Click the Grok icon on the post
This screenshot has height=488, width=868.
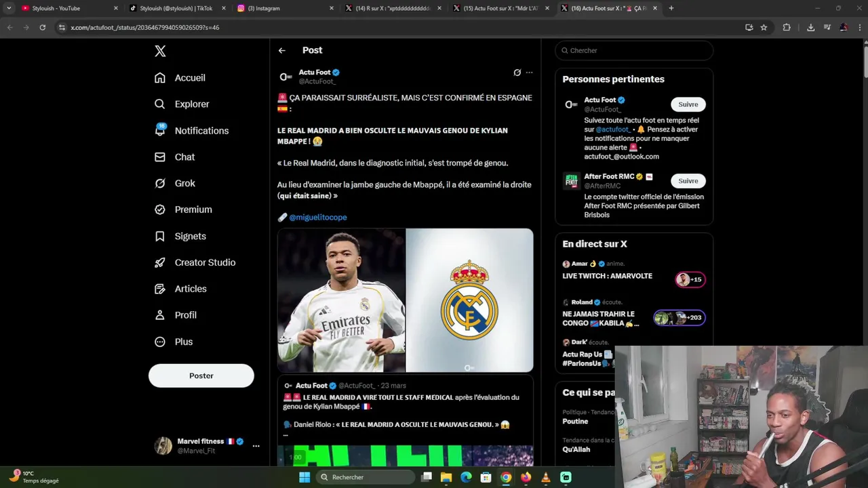tap(517, 73)
